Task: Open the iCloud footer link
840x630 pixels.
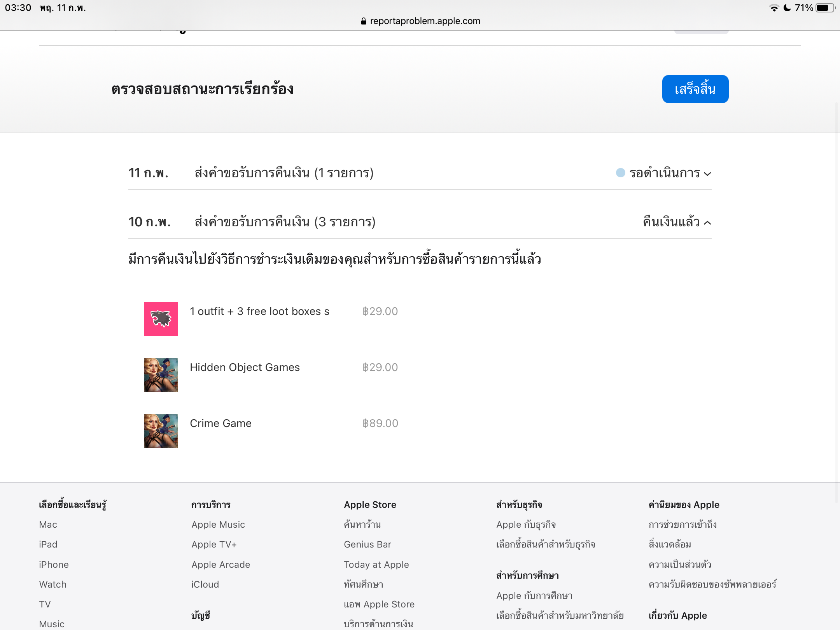Action: (205, 584)
